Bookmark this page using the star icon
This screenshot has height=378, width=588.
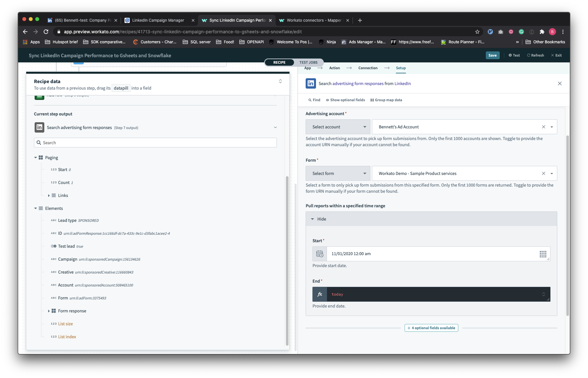477,32
